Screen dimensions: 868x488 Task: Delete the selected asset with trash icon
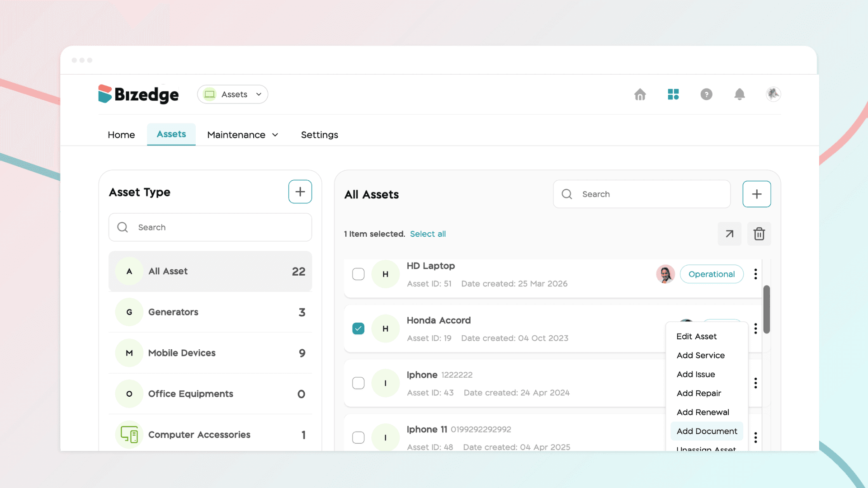(759, 234)
